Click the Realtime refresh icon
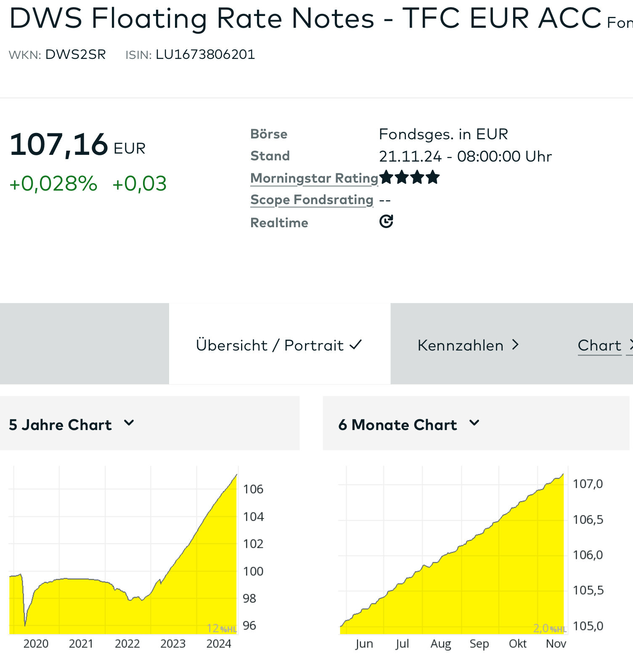The width and height of the screenshot is (633, 672). (386, 221)
